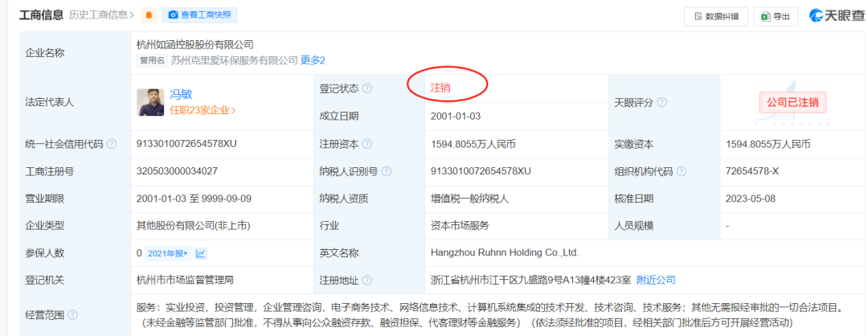This screenshot has width=868, height=336.
Task: Open 任职23家企业 link
Action: [x=203, y=110]
